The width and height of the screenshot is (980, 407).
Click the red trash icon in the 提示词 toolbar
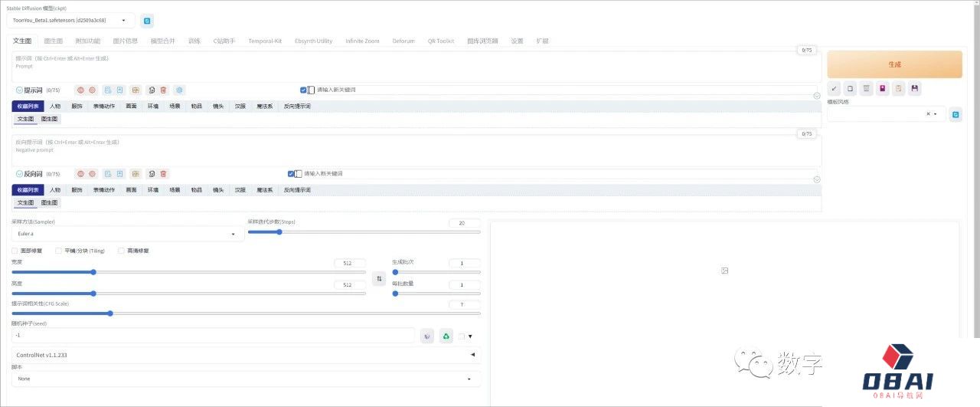coord(163,90)
